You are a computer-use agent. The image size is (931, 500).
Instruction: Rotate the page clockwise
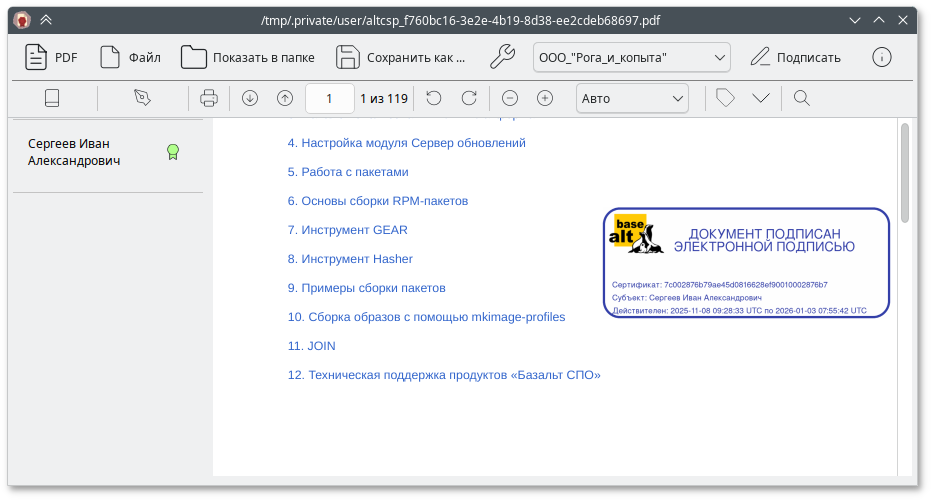[469, 98]
